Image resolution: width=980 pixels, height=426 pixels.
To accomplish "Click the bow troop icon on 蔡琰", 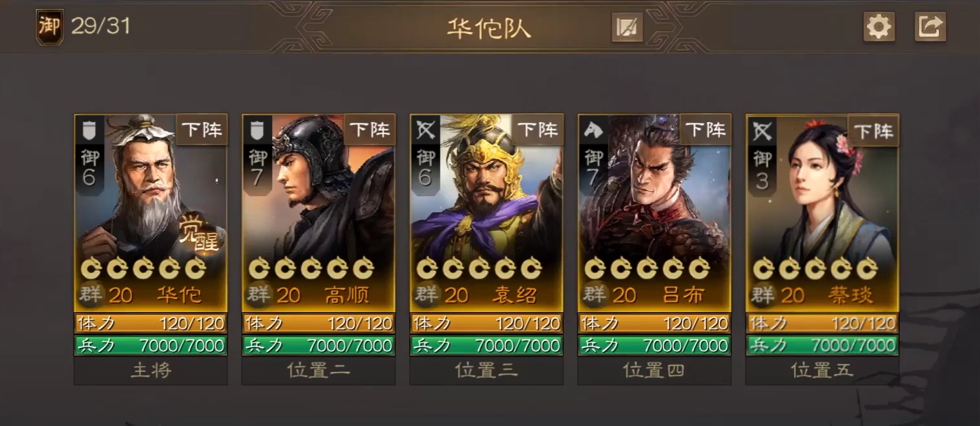I will (x=761, y=131).
